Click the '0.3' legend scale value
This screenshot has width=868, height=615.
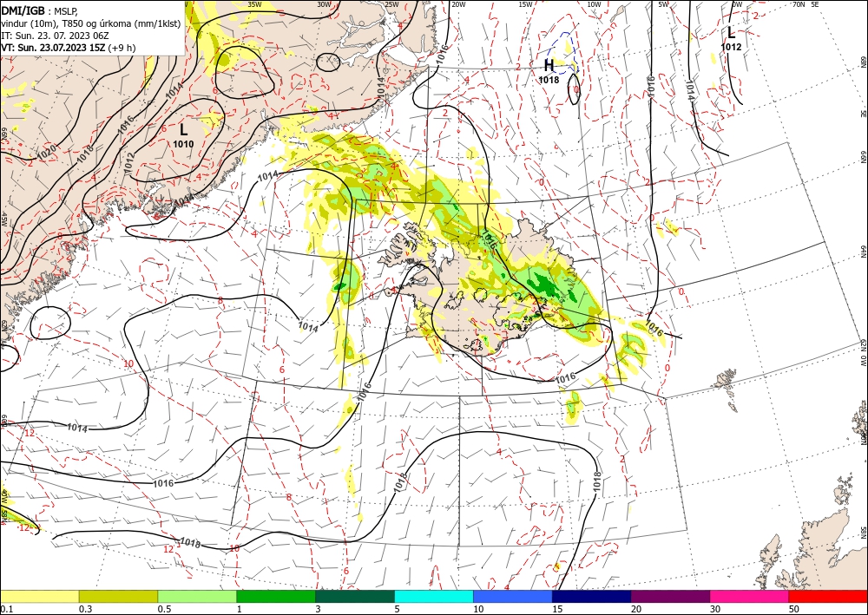[x=85, y=609]
